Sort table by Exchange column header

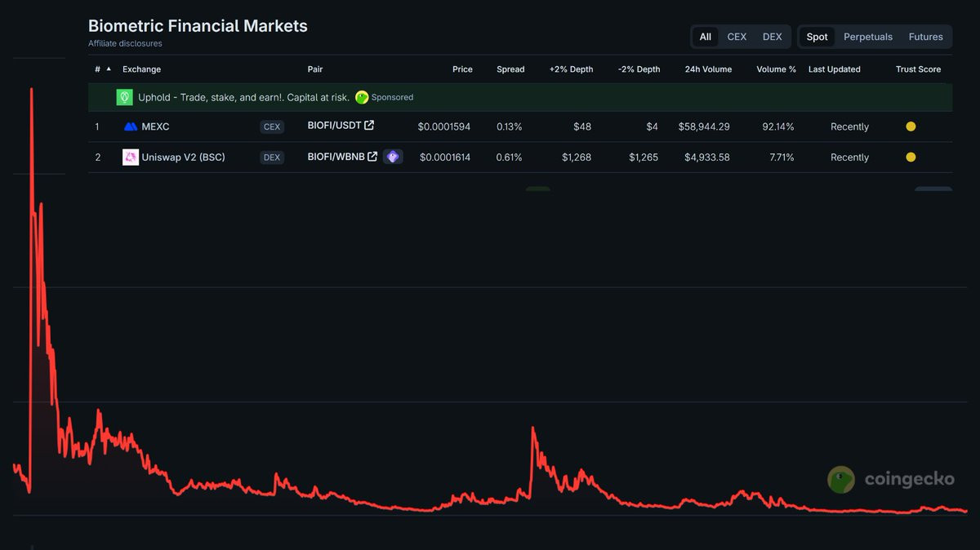tap(141, 69)
